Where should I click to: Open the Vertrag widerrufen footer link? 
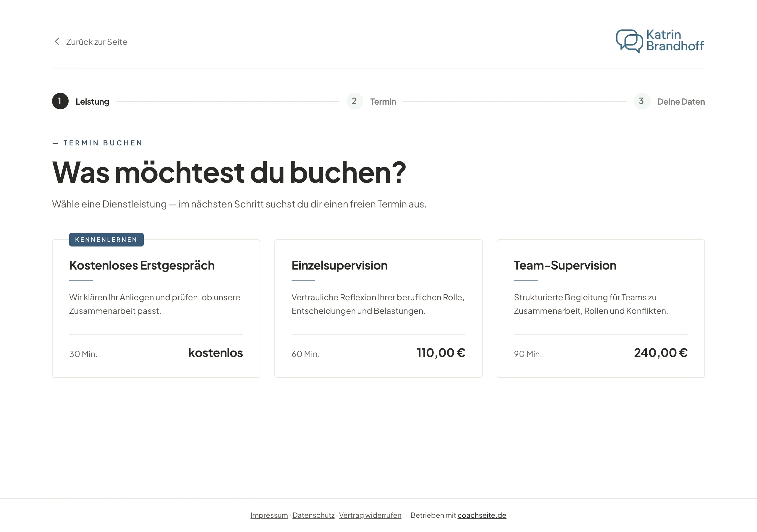click(x=370, y=515)
